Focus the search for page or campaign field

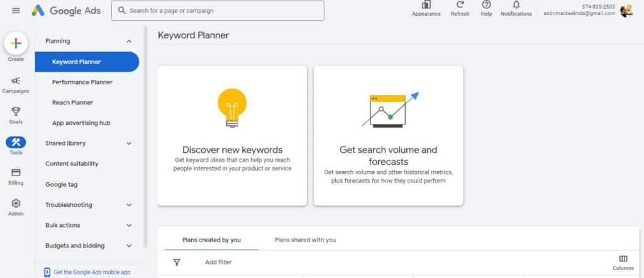pyautogui.click(x=218, y=11)
